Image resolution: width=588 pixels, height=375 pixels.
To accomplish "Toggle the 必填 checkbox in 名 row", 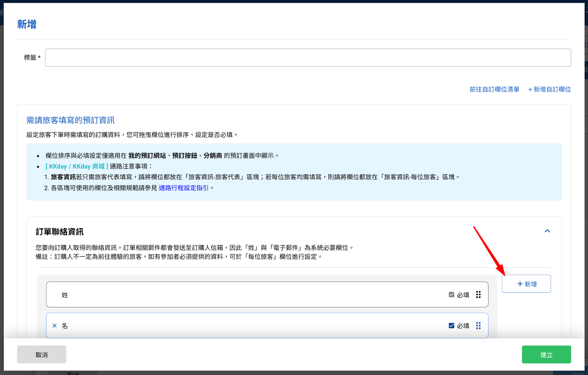I will [451, 325].
